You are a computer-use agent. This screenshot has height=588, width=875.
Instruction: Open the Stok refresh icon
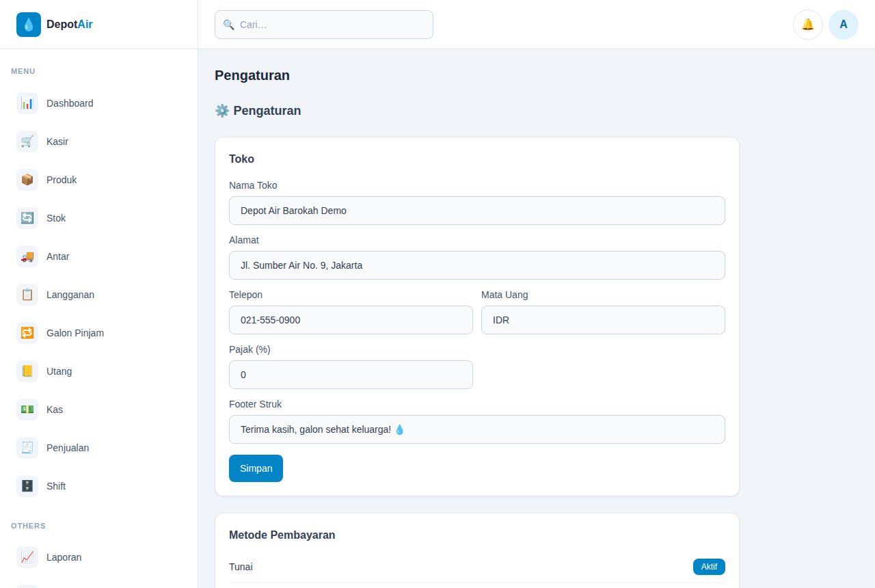point(27,218)
